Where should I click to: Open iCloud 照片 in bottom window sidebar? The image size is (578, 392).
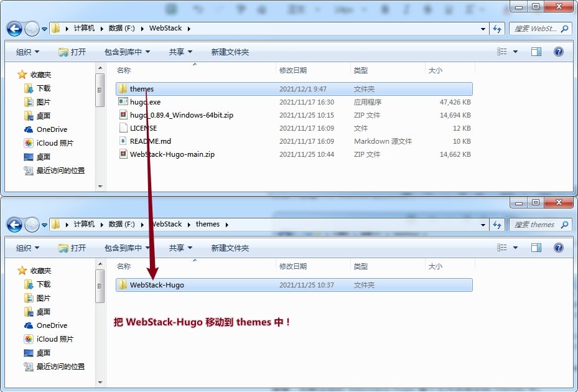point(49,339)
